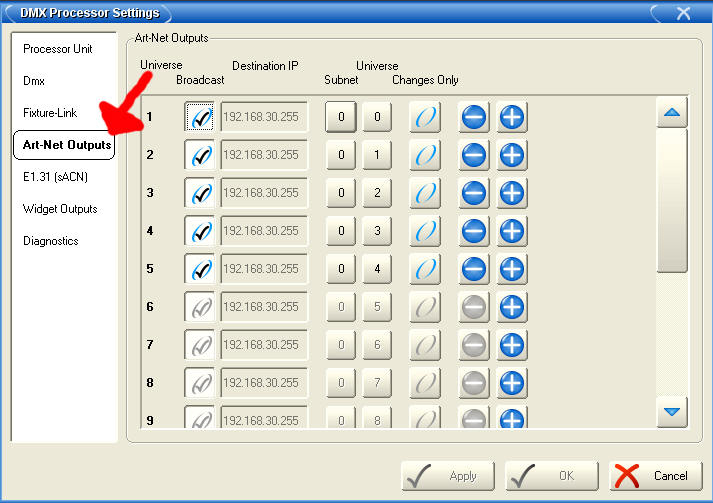The image size is (713, 503).
Task: Switch to the Diagnostics section
Action: (x=51, y=241)
